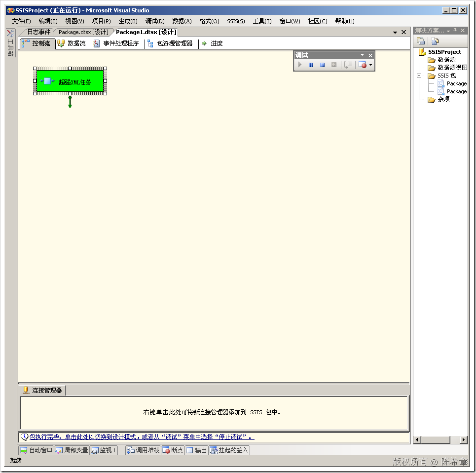This screenshot has width=476, height=473.
Task: Open the 调用堆栈 bottom tab
Action: tap(143, 450)
